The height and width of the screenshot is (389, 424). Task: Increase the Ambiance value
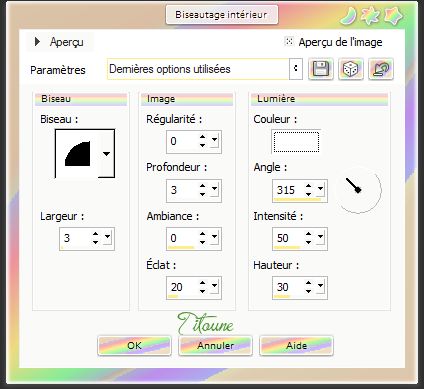(202, 234)
